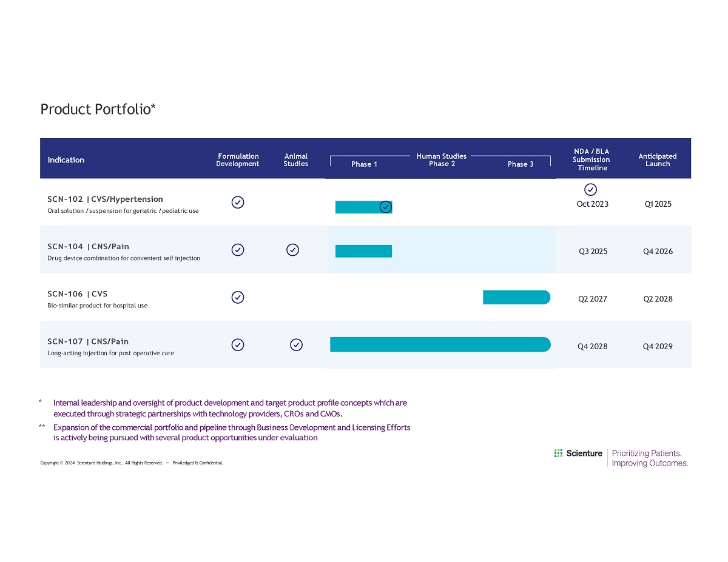Click the Q4 2029 launch date

click(x=658, y=347)
